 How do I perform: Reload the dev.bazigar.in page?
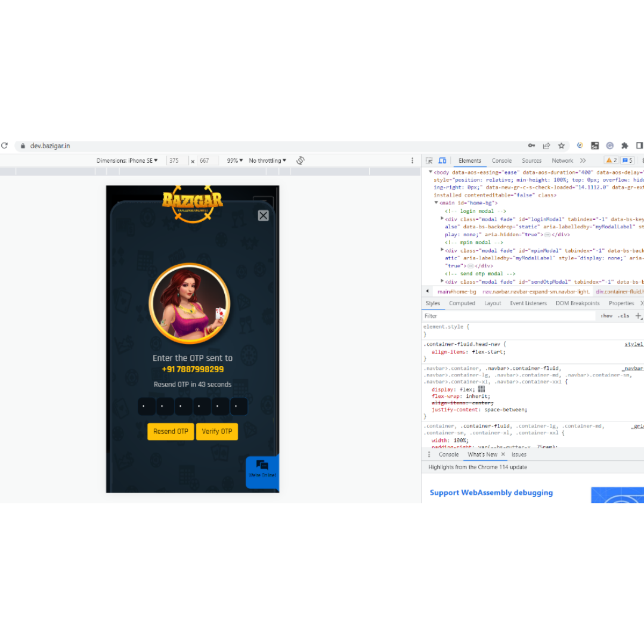5,145
